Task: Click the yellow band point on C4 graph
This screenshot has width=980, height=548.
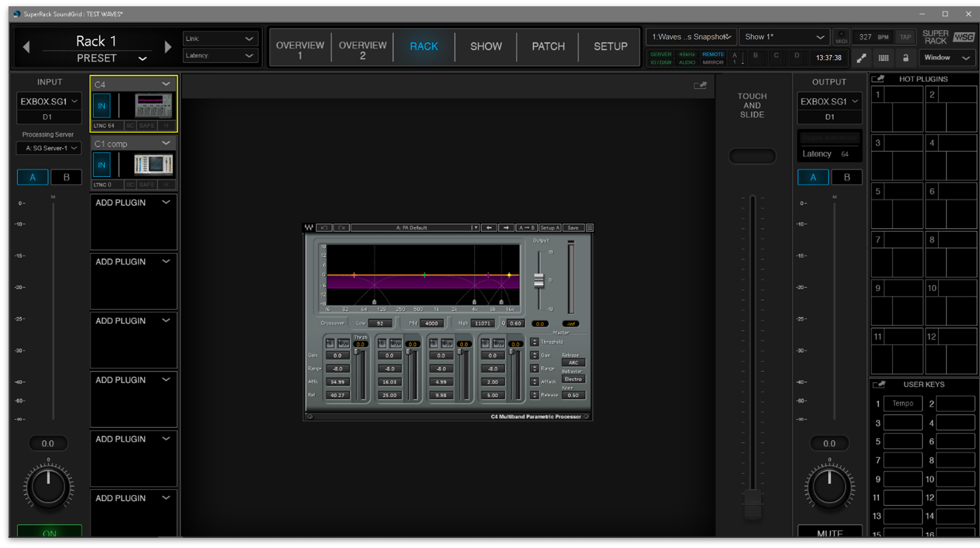Action: click(509, 275)
